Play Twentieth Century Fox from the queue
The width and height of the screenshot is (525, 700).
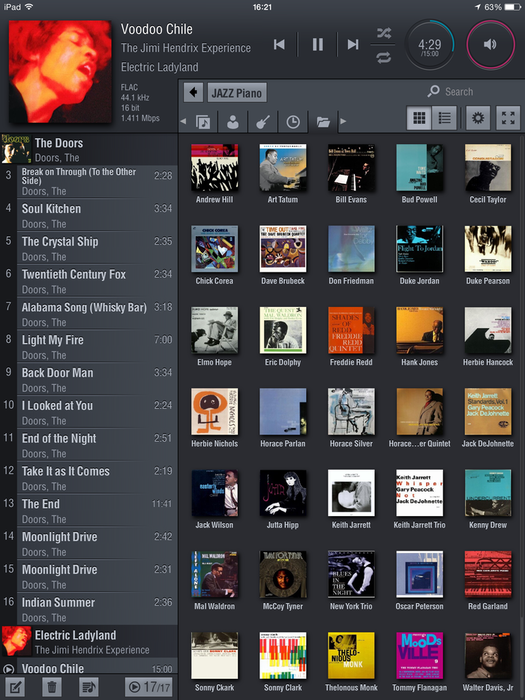point(89,281)
